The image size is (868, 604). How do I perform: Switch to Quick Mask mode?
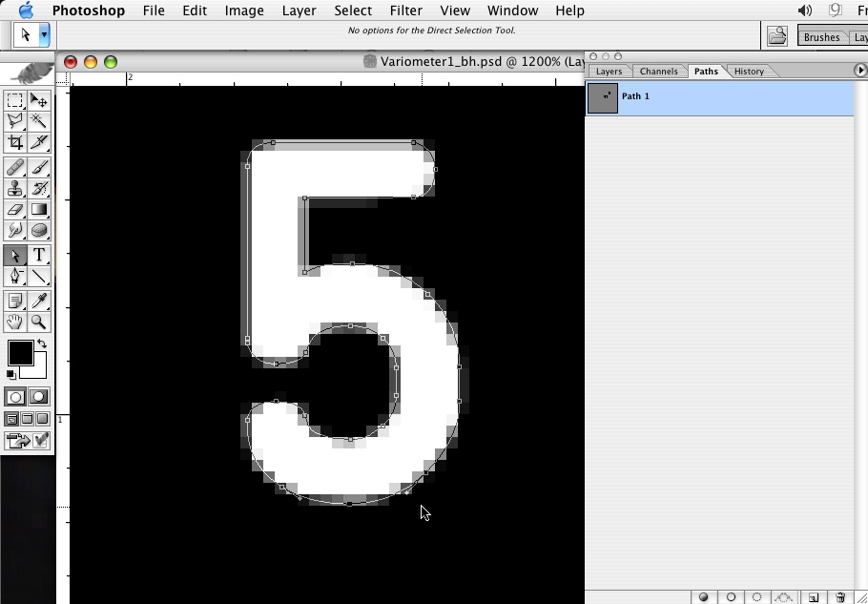pos(39,397)
